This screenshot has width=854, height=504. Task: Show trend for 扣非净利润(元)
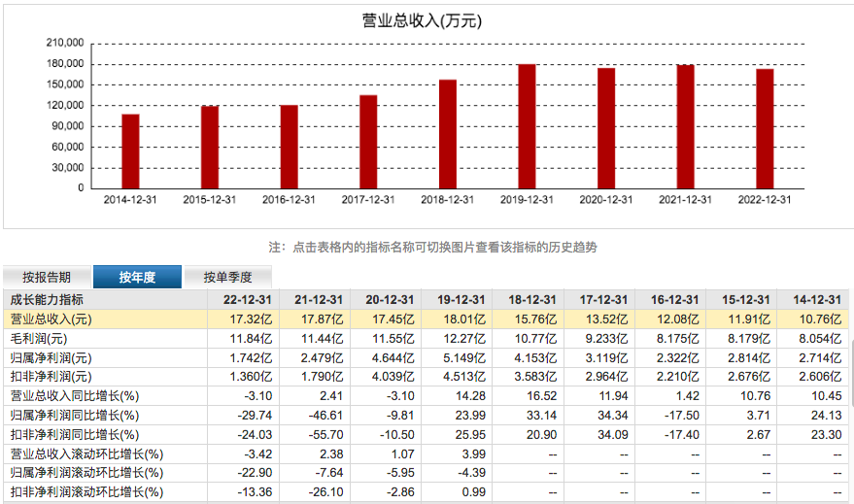tap(51, 377)
